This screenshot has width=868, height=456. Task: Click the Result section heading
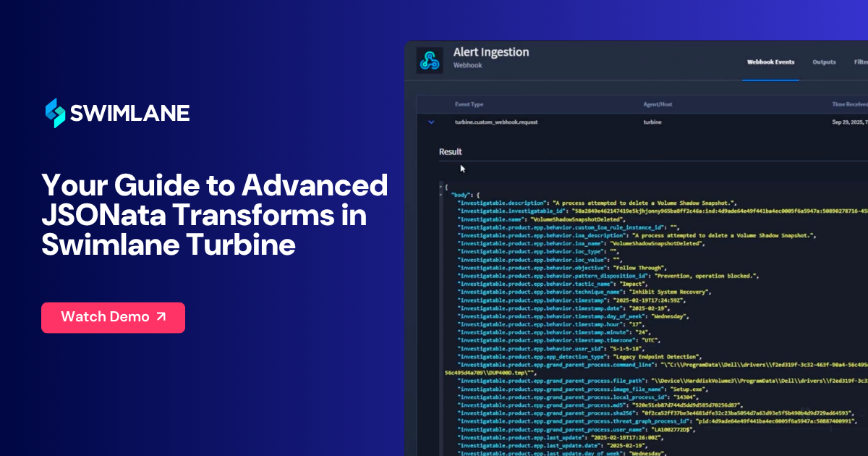(x=451, y=152)
